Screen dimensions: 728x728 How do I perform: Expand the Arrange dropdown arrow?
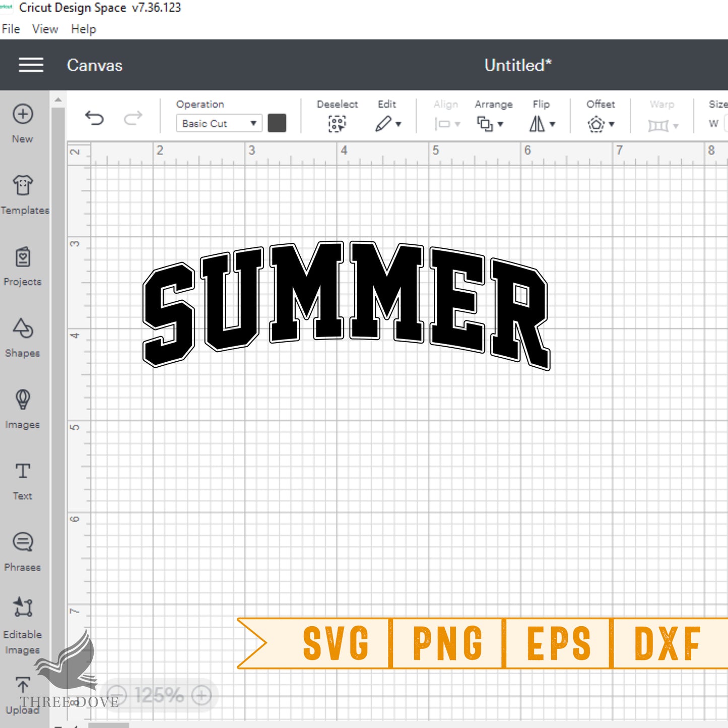(x=500, y=124)
